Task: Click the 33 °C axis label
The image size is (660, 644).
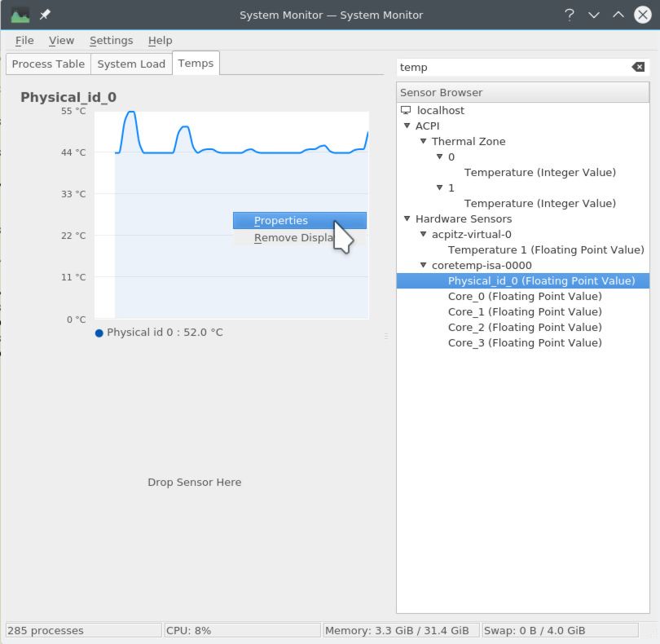Action: [x=73, y=194]
